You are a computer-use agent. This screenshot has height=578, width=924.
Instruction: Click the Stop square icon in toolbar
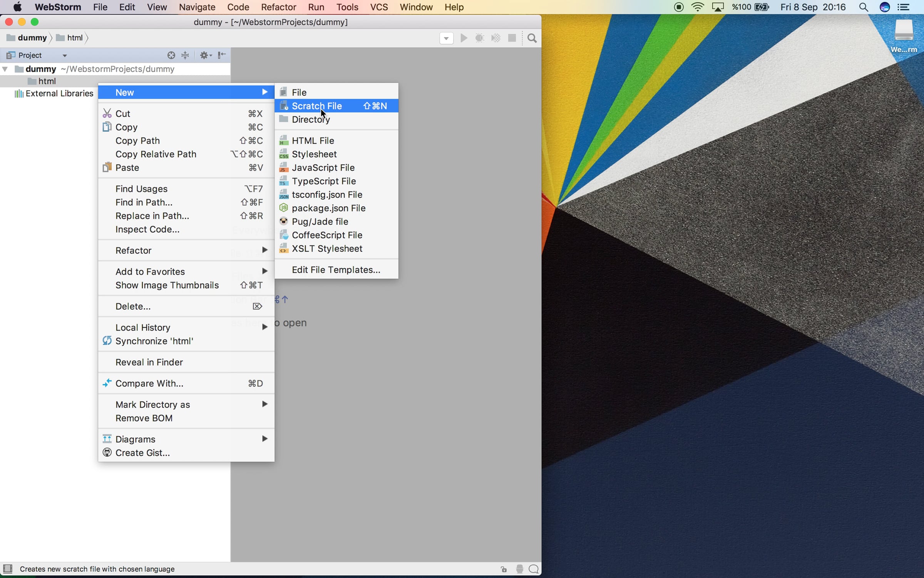coord(512,38)
